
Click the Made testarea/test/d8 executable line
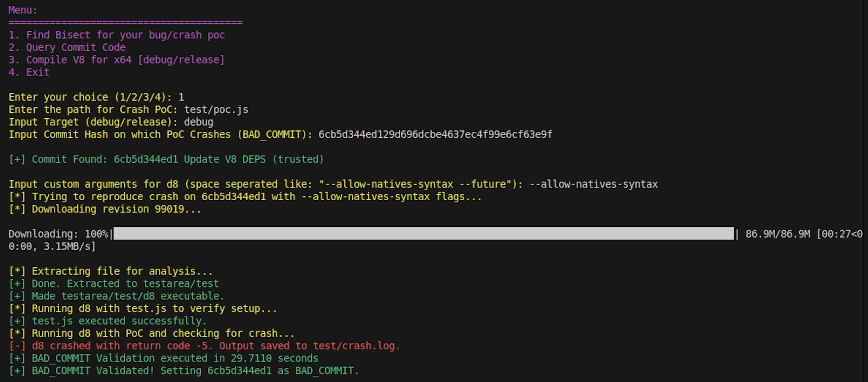pos(117,296)
